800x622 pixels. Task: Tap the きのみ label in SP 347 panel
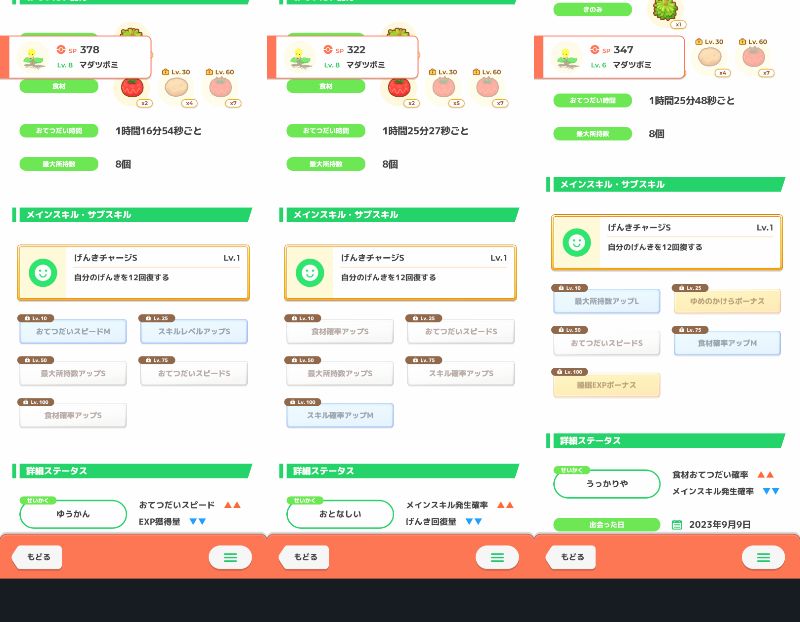click(592, 9)
